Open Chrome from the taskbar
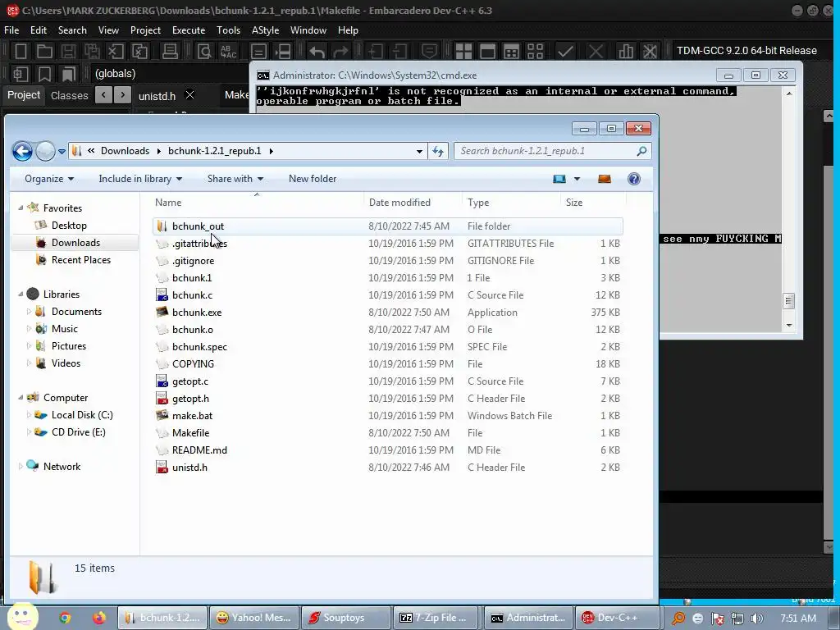840x630 pixels. coord(65,618)
